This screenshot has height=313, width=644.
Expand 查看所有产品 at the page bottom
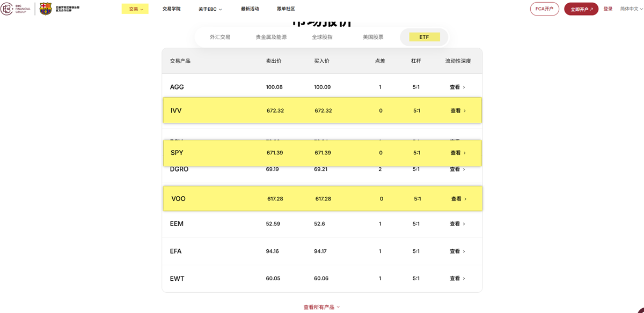pyautogui.click(x=320, y=307)
